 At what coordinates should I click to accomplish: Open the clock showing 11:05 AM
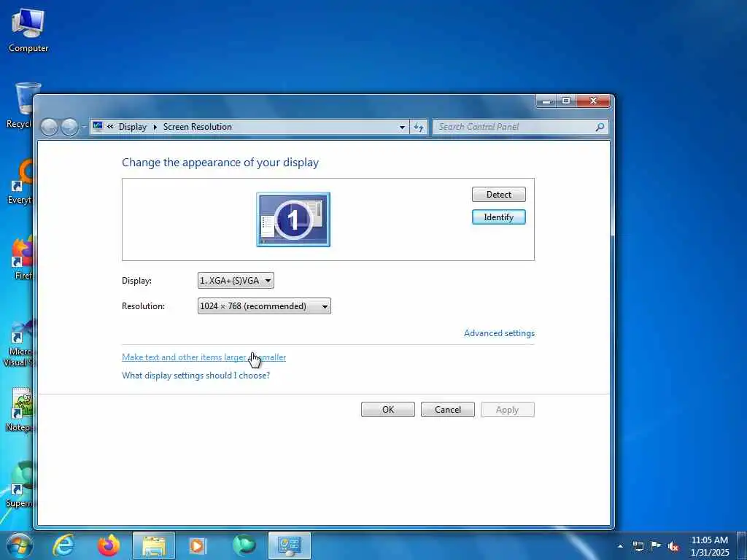710,546
